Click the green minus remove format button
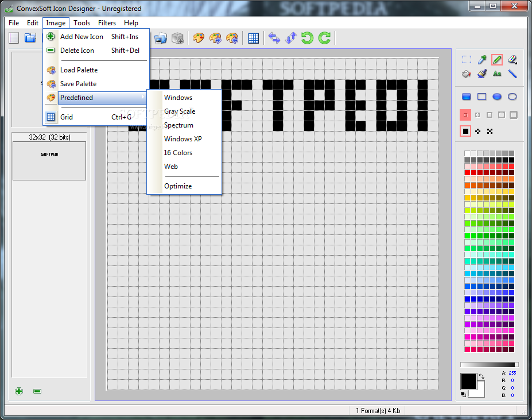This screenshot has width=532, height=420. 37,391
